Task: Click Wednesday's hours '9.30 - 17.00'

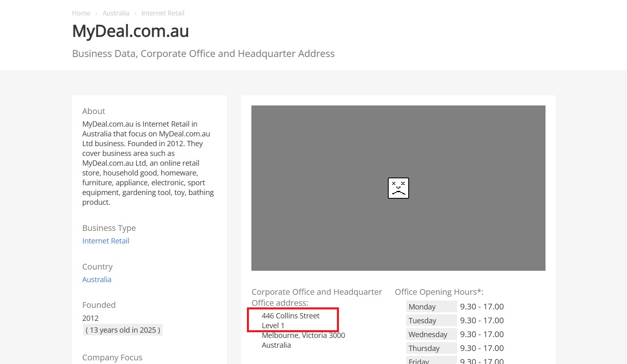Action: 482,334
